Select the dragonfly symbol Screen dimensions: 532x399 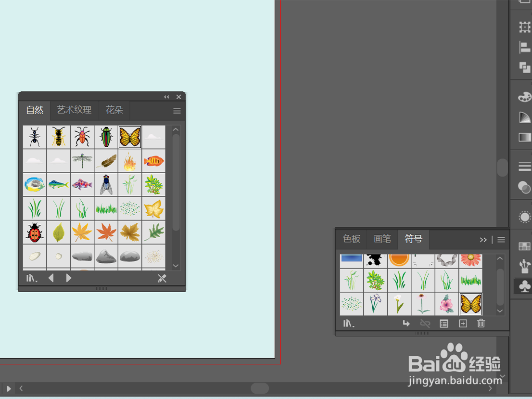pyautogui.click(x=82, y=161)
